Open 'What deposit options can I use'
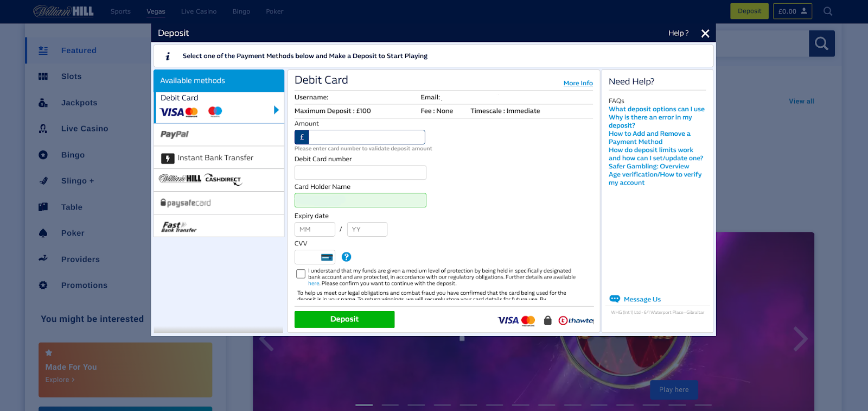This screenshot has width=868, height=411. (x=656, y=109)
